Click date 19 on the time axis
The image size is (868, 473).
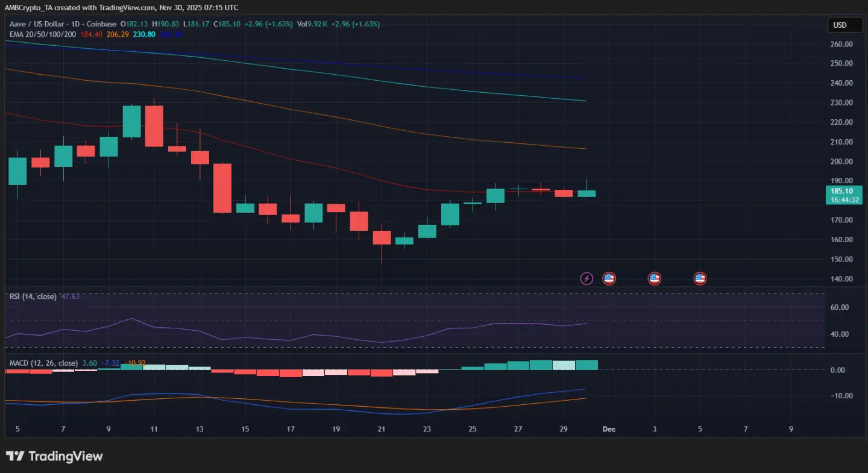click(x=336, y=430)
